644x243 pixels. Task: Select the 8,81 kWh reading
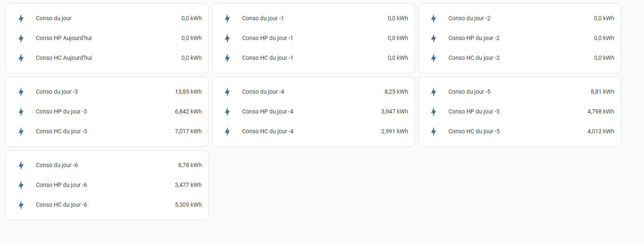[602, 92]
